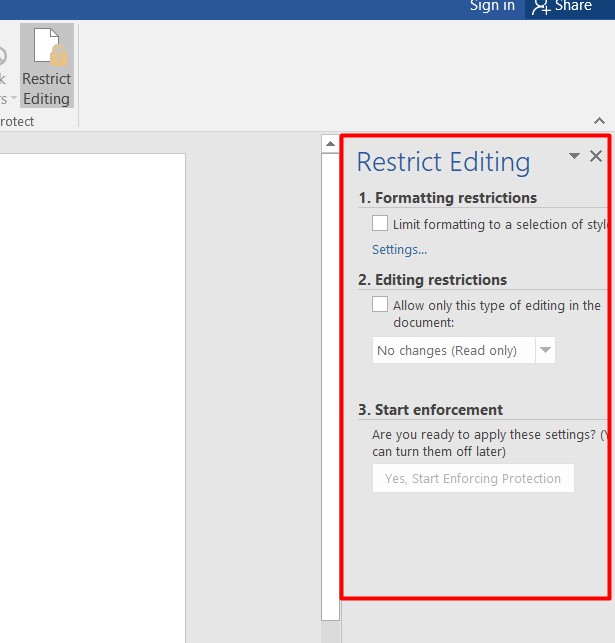Close the Restrict Editing pane

[596, 156]
